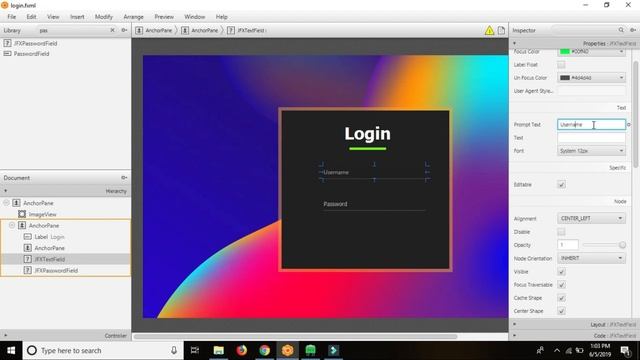
Task: Select JFXTextField row in hierarchy
Action: (65, 259)
